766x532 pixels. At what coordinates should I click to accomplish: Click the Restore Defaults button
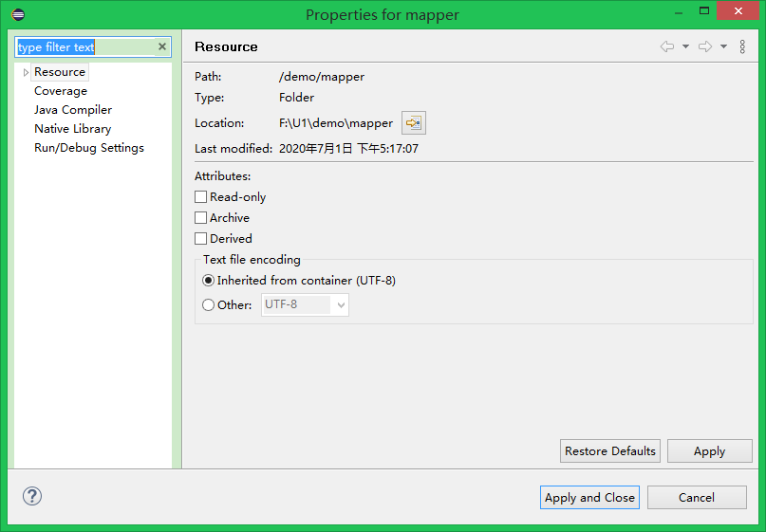point(610,451)
